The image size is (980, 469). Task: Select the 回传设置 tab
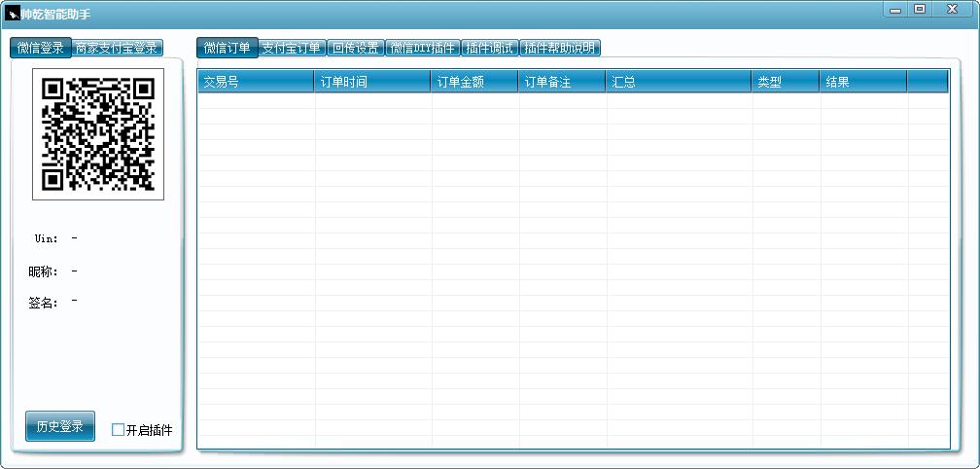pyautogui.click(x=356, y=48)
